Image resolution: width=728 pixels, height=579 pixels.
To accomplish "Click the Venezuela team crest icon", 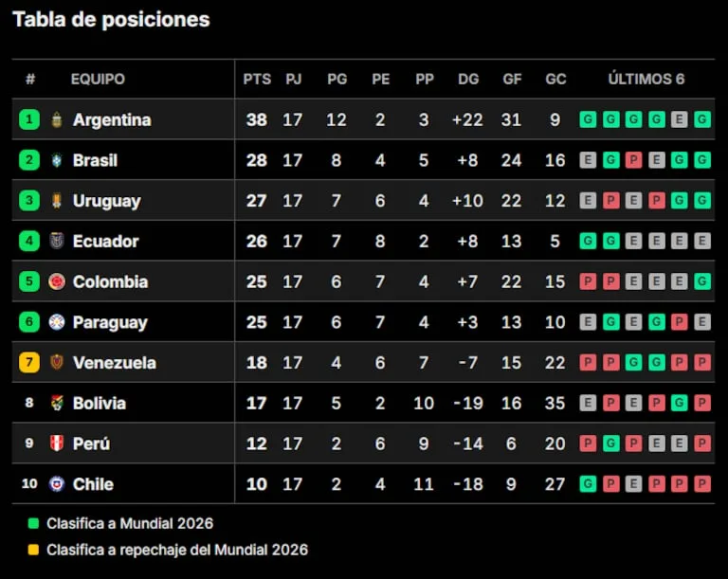I will (x=57, y=362).
